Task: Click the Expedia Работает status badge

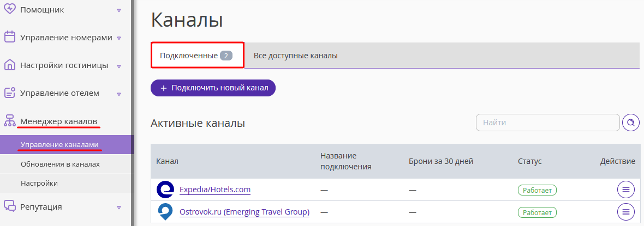Action: [537, 190]
